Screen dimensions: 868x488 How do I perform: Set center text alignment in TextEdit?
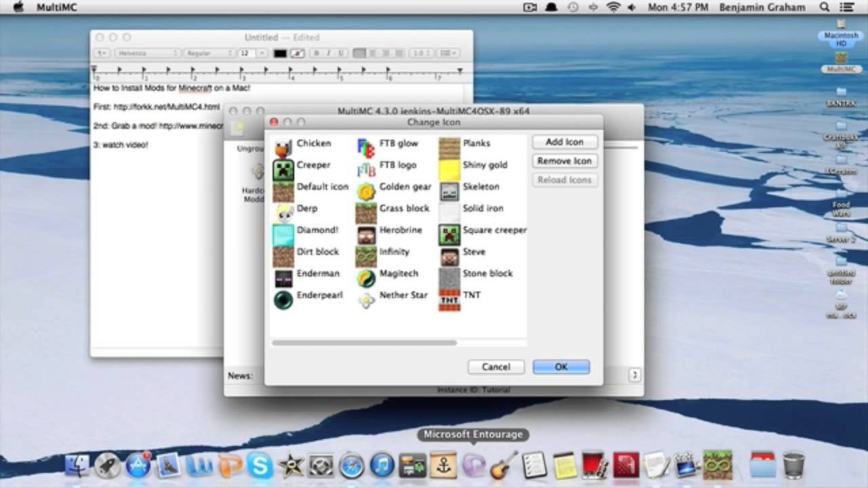pos(372,54)
